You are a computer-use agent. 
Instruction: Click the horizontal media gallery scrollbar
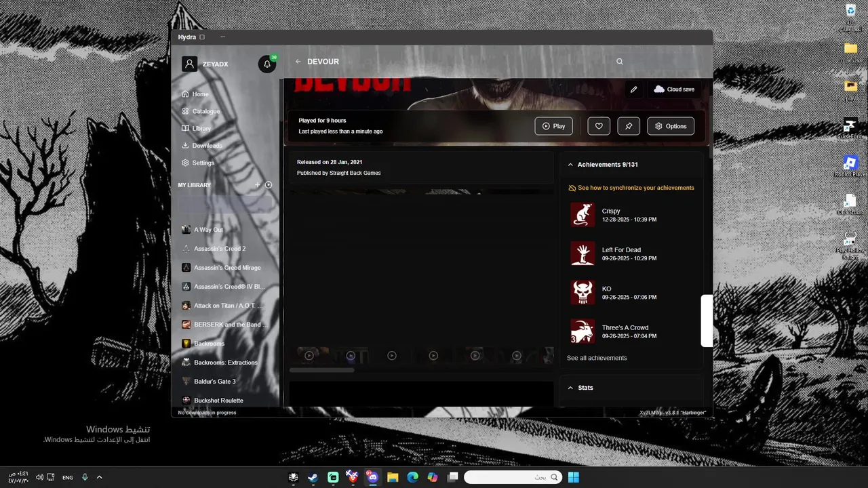pos(322,370)
